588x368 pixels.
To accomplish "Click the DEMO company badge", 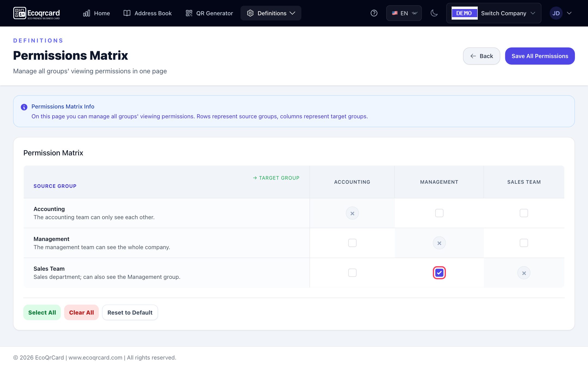I will pos(464,13).
